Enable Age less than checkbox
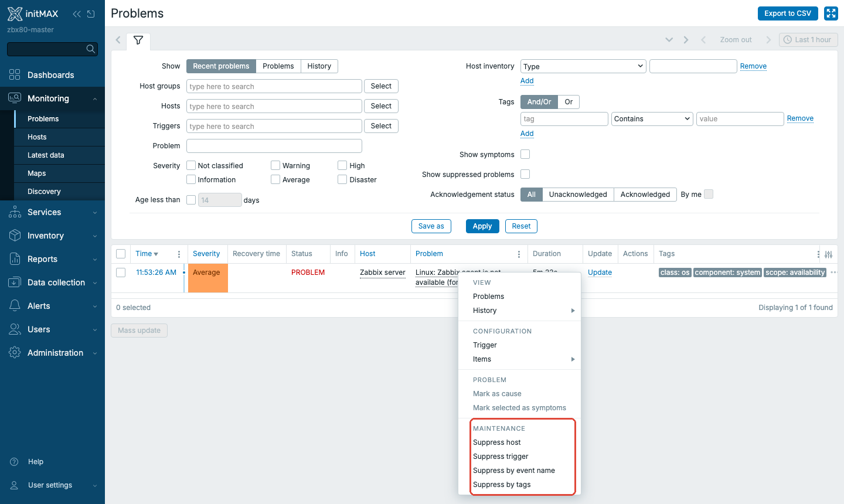 [x=191, y=200]
